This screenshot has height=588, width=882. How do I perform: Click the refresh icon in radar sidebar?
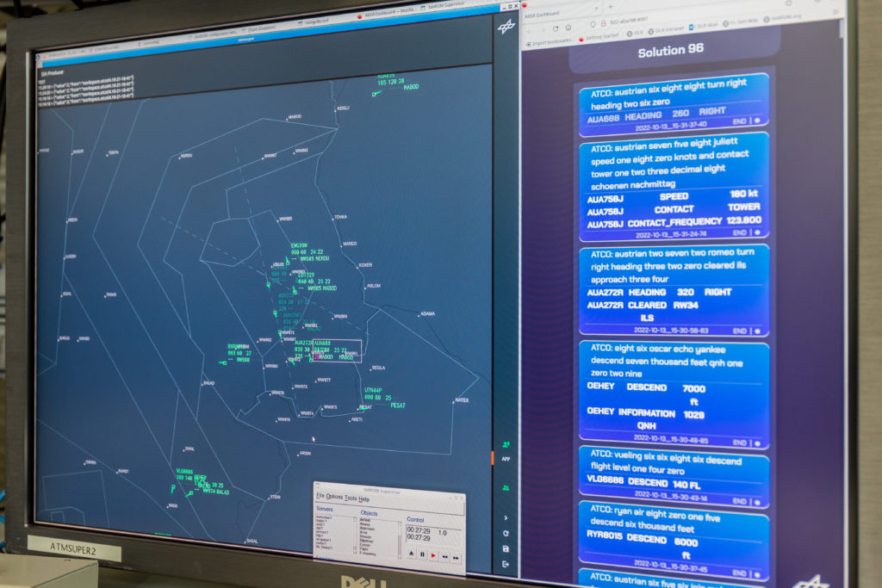(x=506, y=533)
